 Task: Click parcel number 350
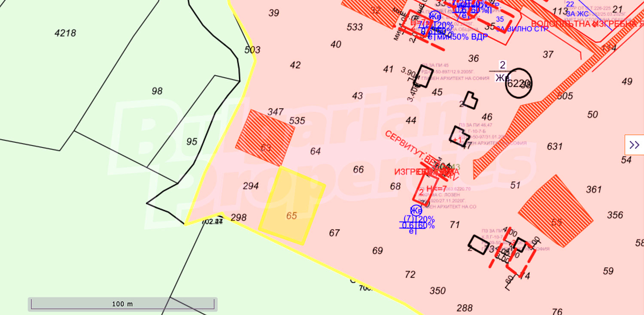(437, 291)
